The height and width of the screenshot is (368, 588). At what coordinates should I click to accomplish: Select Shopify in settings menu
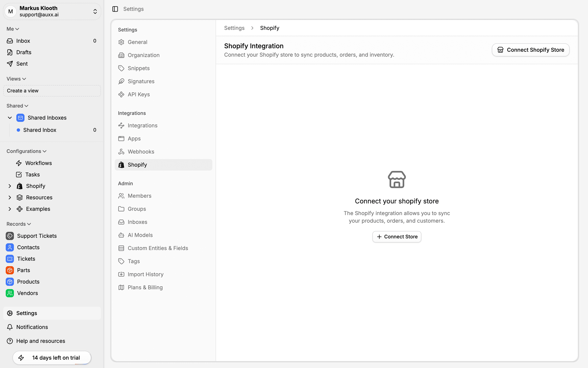tap(163, 165)
